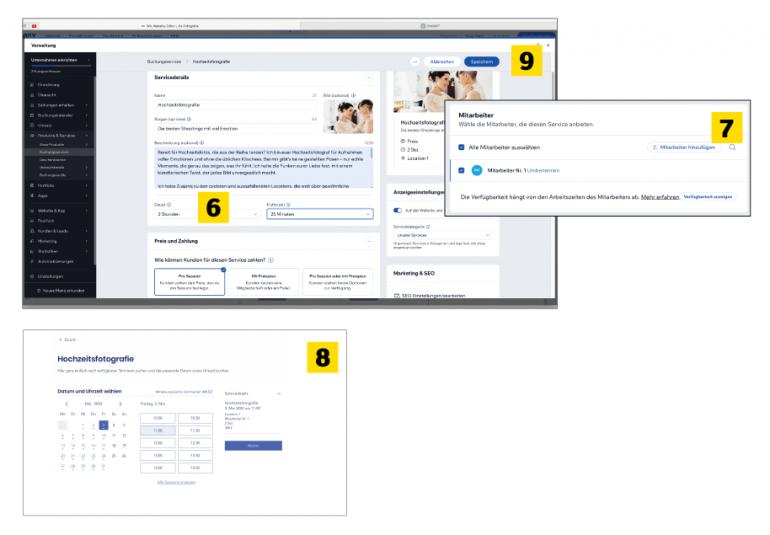
Task: Click 'Unternehmen einrichten' at sidebar top
Action: coord(54,60)
